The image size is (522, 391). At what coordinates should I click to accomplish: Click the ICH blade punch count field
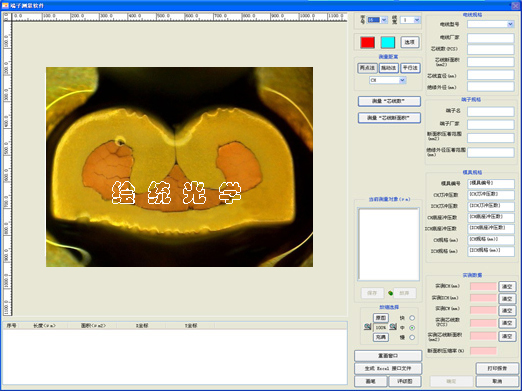point(491,206)
